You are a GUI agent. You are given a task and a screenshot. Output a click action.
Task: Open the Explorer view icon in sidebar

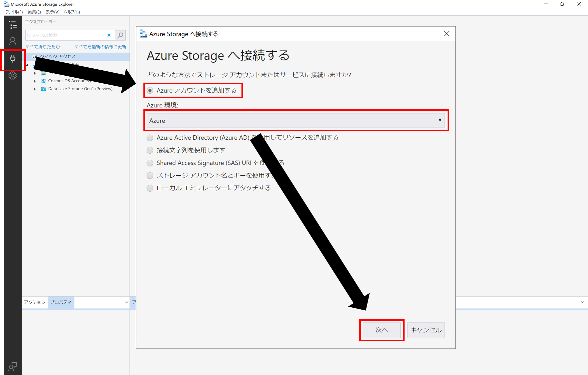point(13,25)
